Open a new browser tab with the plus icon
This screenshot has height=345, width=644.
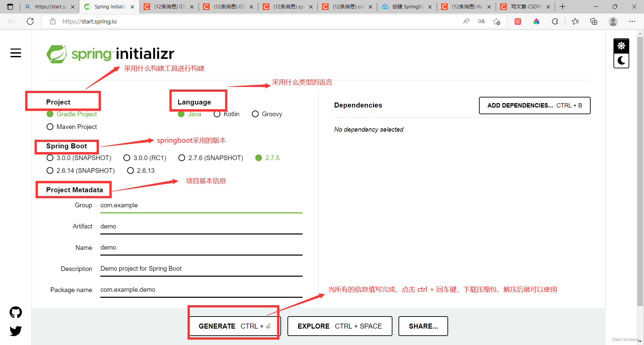(x=562, y=7)
